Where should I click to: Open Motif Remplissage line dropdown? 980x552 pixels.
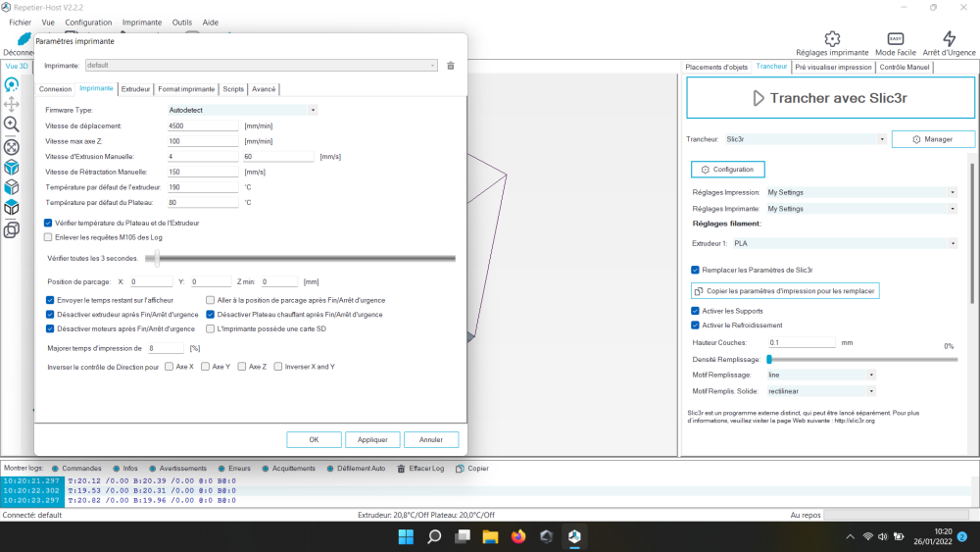click(821, 376)
